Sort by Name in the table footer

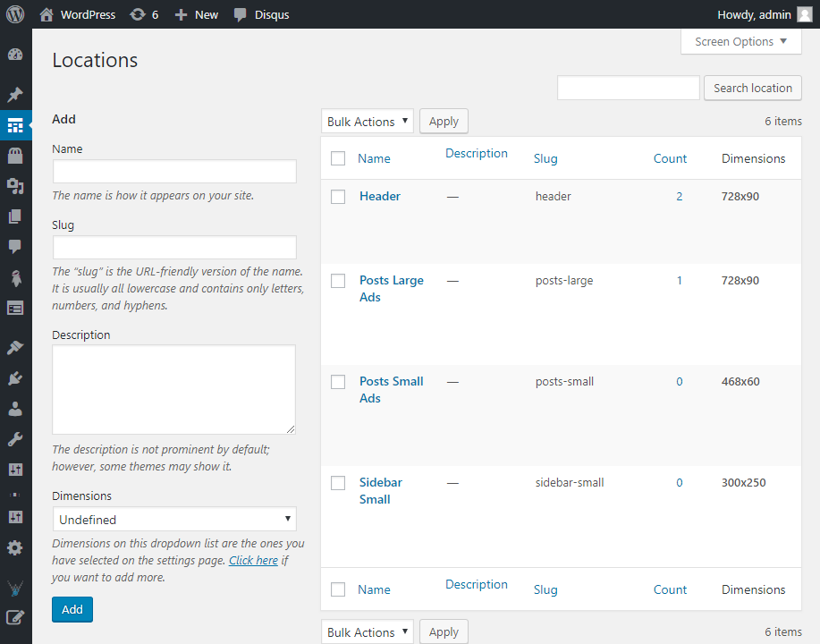[x=374, y=589]
